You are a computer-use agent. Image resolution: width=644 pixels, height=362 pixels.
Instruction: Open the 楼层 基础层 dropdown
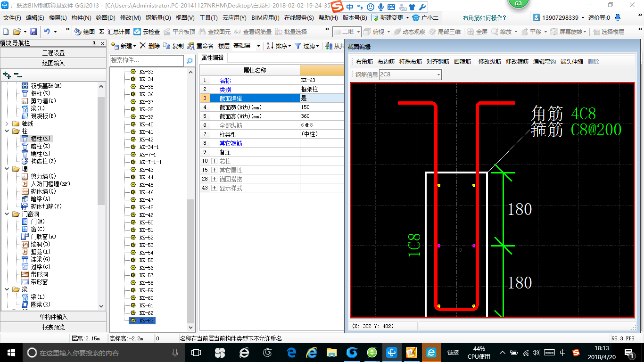pyautogui.click(x=258, y=46)
